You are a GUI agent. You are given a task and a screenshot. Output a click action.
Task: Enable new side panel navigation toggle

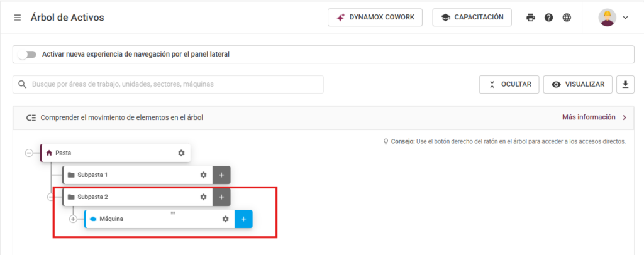(x=26, y=54)
